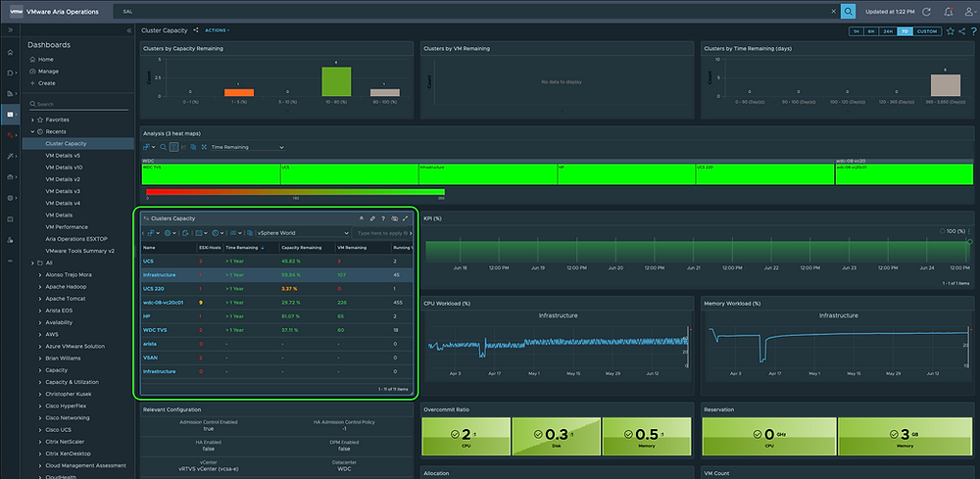Viewport: 980px width, 479px height.
Task: Edit the Clusters Capacity widget with pencil
Action: [371, 218]
